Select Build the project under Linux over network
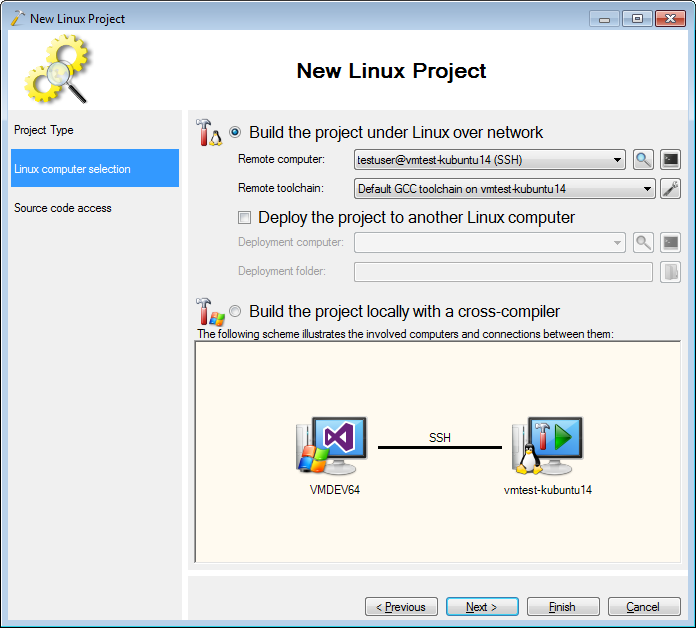This screenshot has height=628, width=696. 235,132
